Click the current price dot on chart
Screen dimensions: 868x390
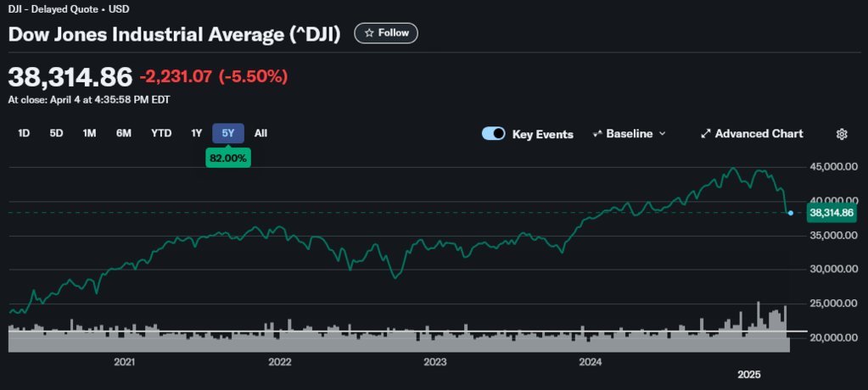(791, 213)
